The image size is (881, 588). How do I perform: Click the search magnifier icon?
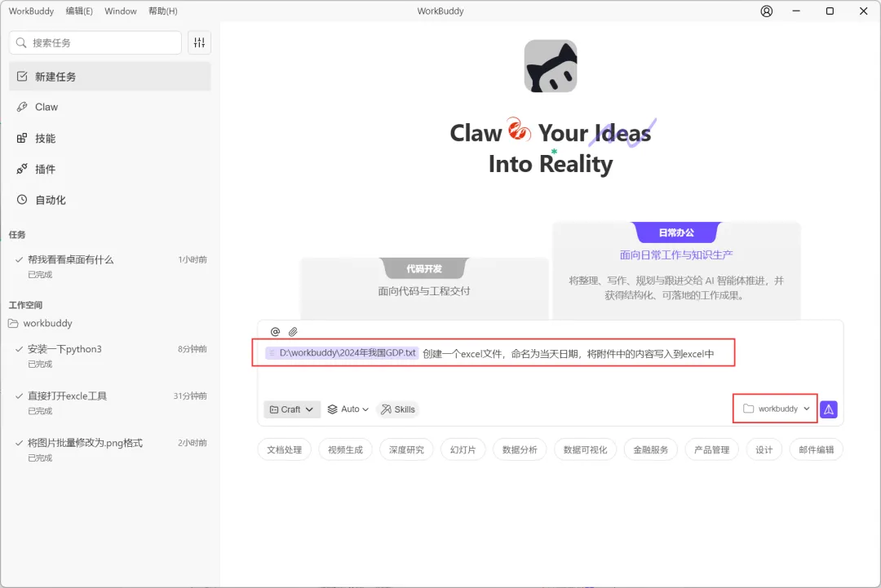21,42
